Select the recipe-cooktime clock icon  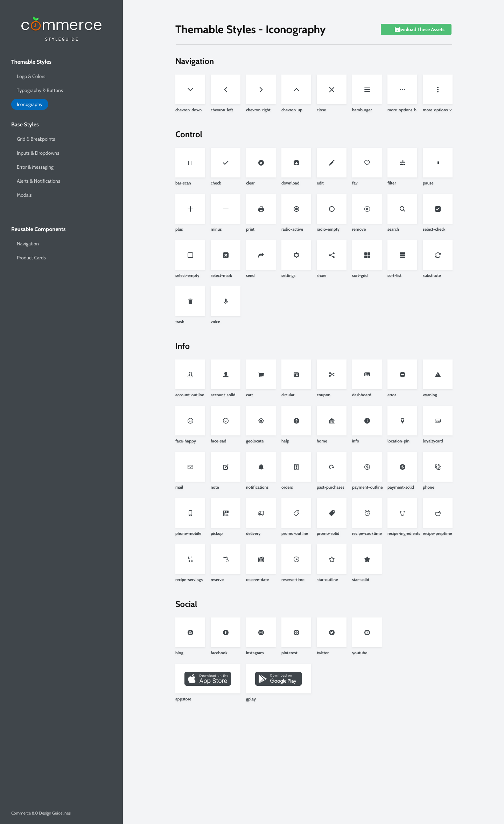click(x=367, y=513)
